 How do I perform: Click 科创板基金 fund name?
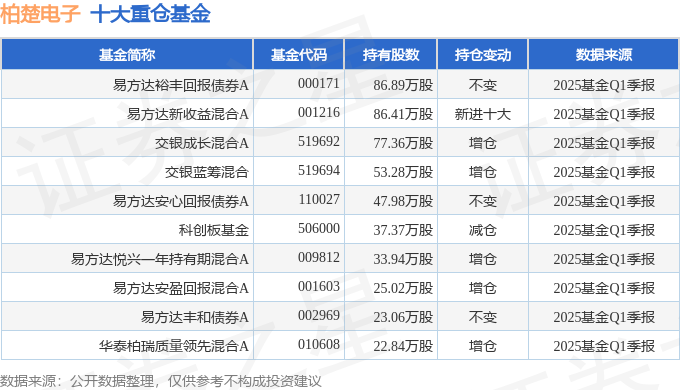point(214,230)
